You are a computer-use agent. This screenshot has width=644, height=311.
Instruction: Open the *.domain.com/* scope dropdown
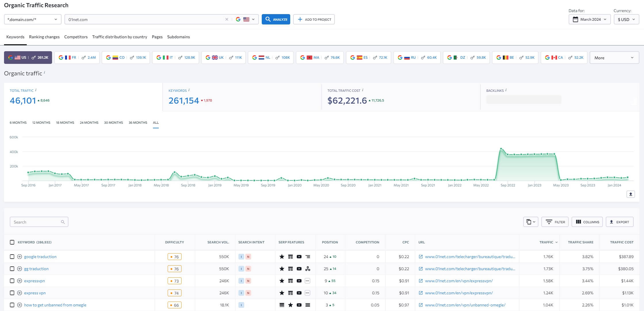[x=33, y=19]
